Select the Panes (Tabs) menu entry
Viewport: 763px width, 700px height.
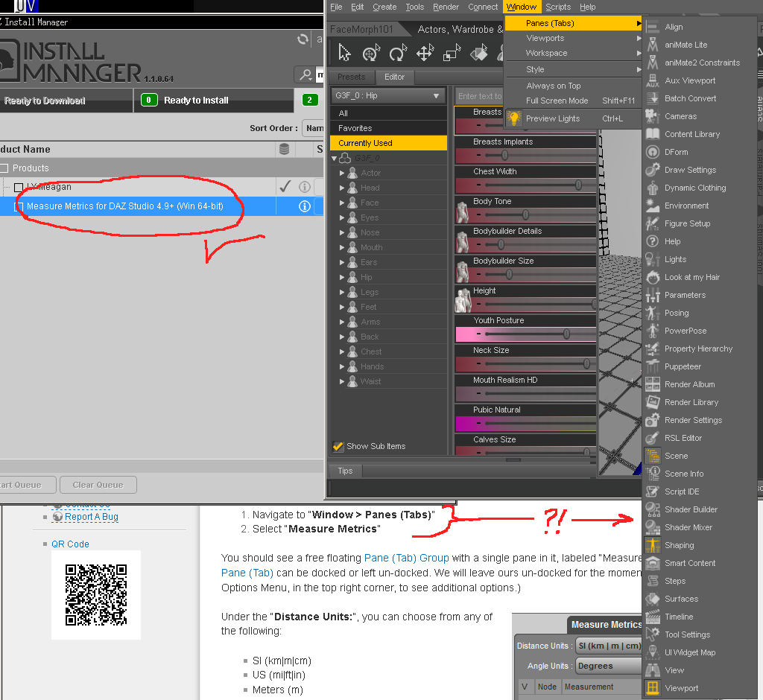pos(574,23)
